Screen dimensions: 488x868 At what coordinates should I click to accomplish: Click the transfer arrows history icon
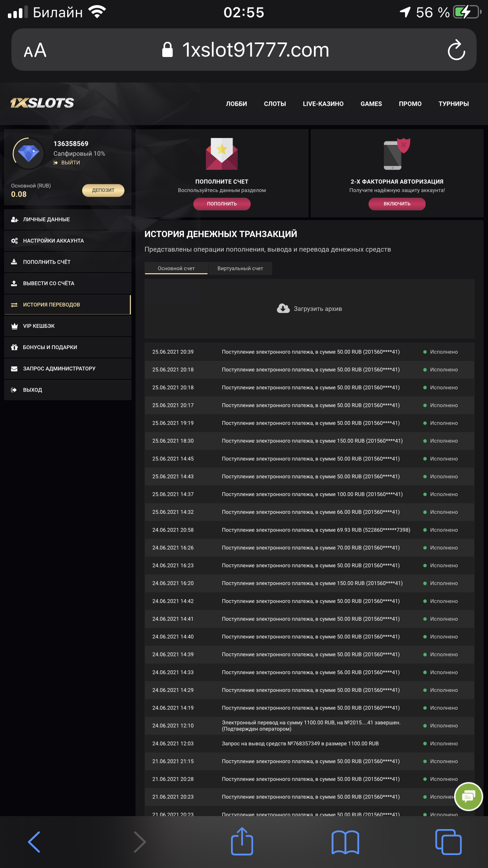click(14, 305)
